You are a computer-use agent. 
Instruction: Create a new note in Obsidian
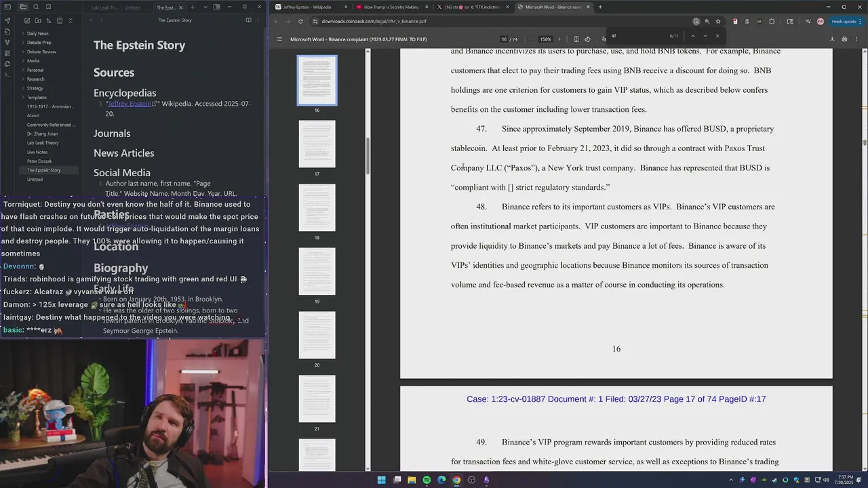click(26, 20)
